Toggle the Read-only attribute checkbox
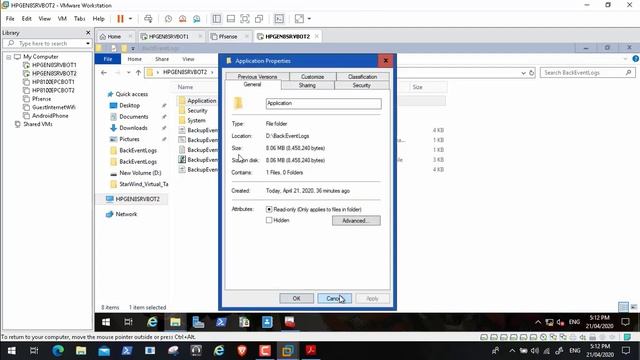This screenshot has height=360, width=640. [x=269, y=209]
